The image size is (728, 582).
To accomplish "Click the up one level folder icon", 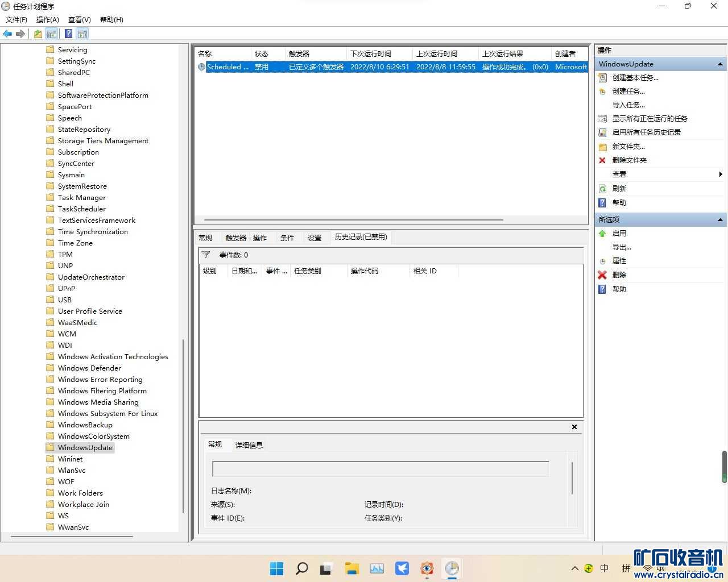I will click(38, 34).
